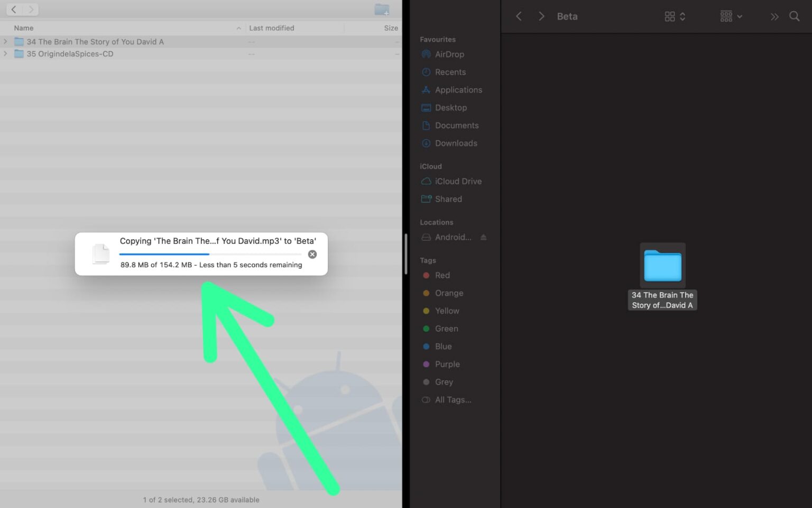812x508 pixels.
Task: Open AirDrop from the Favourites sidebar
Action: tap(449, 54)
